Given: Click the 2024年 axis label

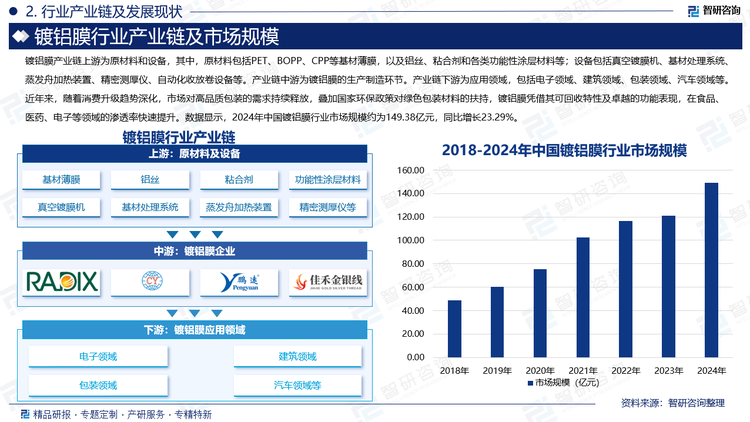Looking at the screenshot, I should click(x=711, y=371).
